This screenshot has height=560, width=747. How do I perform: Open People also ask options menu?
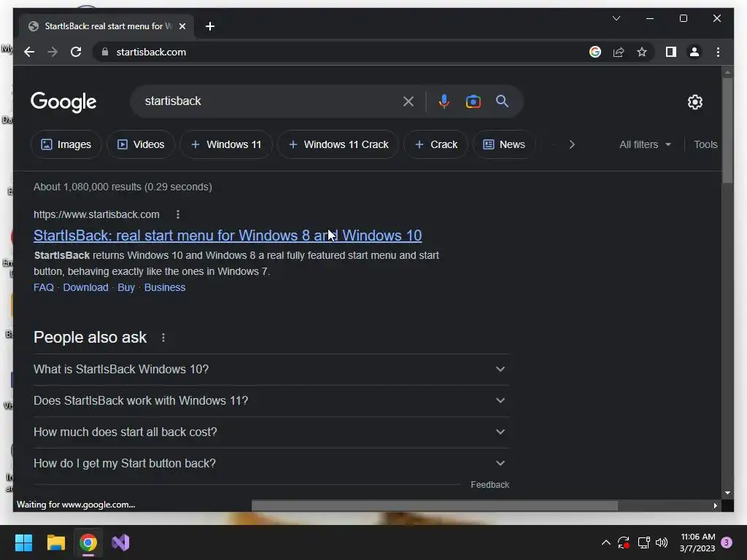[x=163, y=338]
